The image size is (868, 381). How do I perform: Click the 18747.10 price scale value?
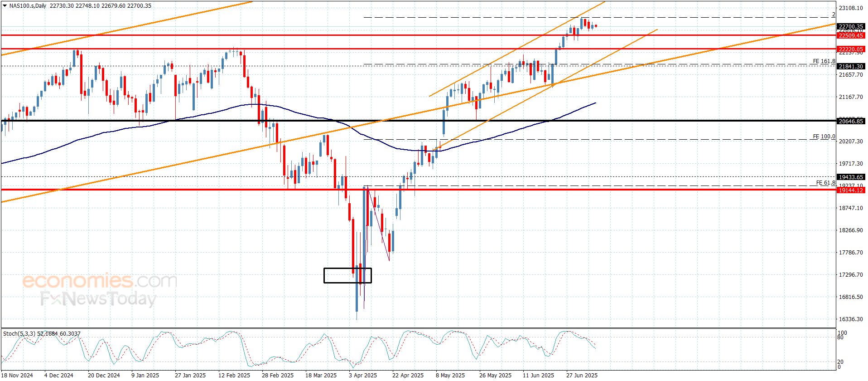point(851,208)
